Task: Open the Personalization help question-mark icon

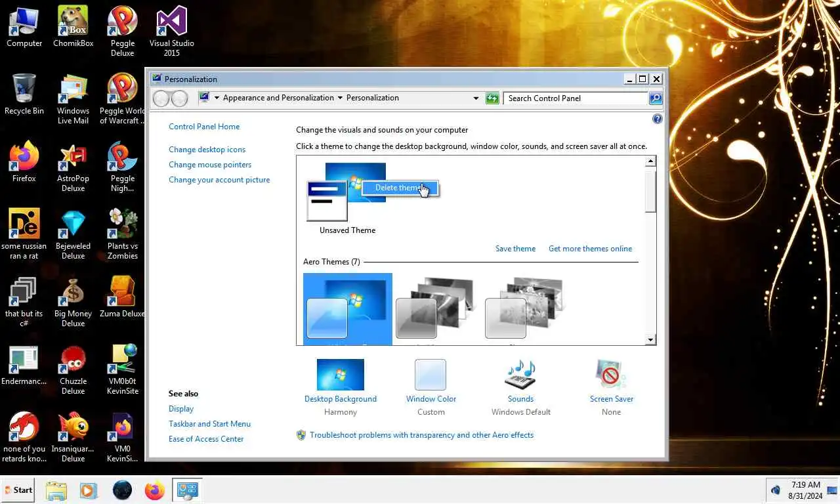Action: pyautogui.click(x=657, y=119)
